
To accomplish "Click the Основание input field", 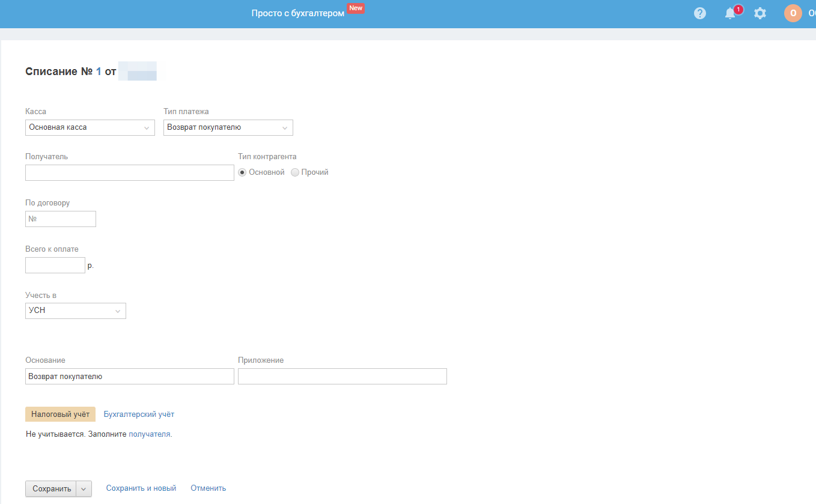I will (130, 377).
